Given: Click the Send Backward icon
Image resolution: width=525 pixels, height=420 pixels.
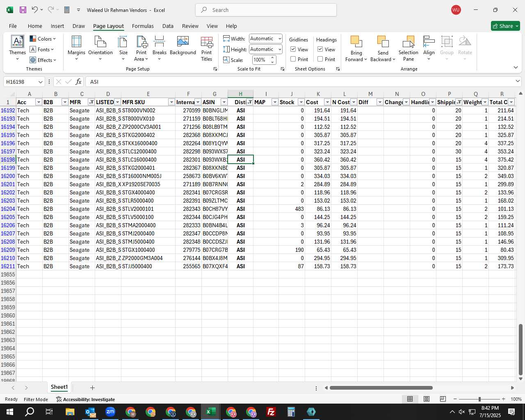Looking at the screenshot, I should point(382,42).
